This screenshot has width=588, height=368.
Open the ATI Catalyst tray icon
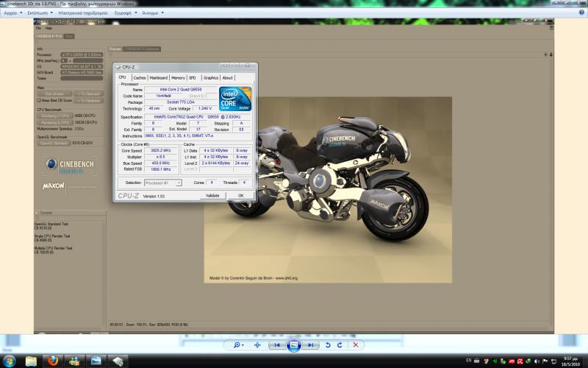(x=511, y=361)
